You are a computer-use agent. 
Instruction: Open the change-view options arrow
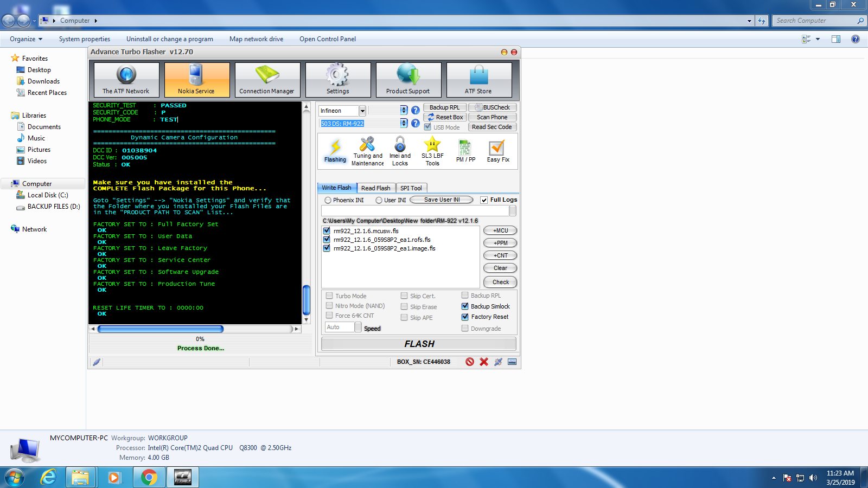(x=818, y=39)
